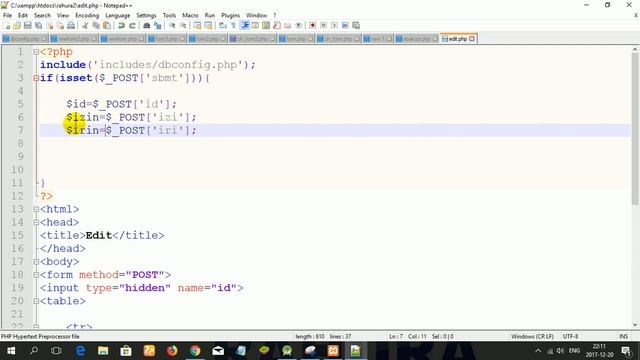Screen dimensions: 640x360
Task: Close the current document via the toolbar Close icon
Action: click(x=49, y=25)
